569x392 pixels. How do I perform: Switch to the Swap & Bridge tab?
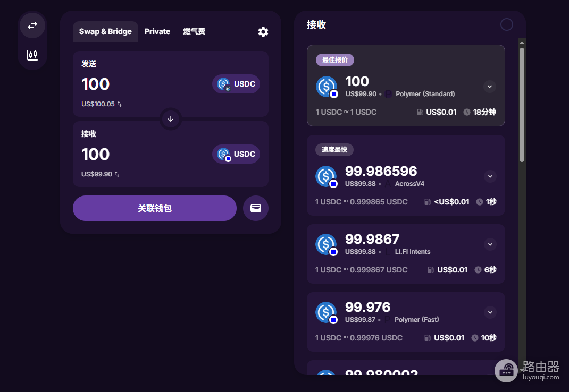click(105, 31)
